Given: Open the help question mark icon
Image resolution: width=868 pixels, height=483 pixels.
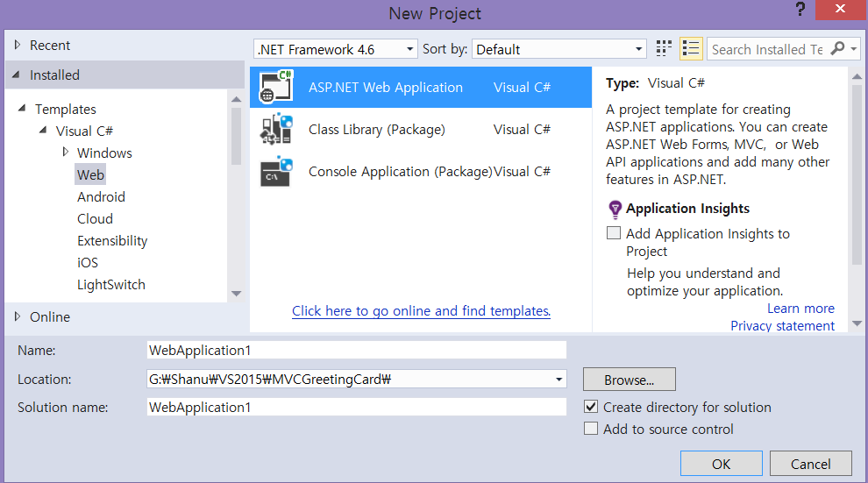Looking at the screenshot, I should tap(800, 9).
